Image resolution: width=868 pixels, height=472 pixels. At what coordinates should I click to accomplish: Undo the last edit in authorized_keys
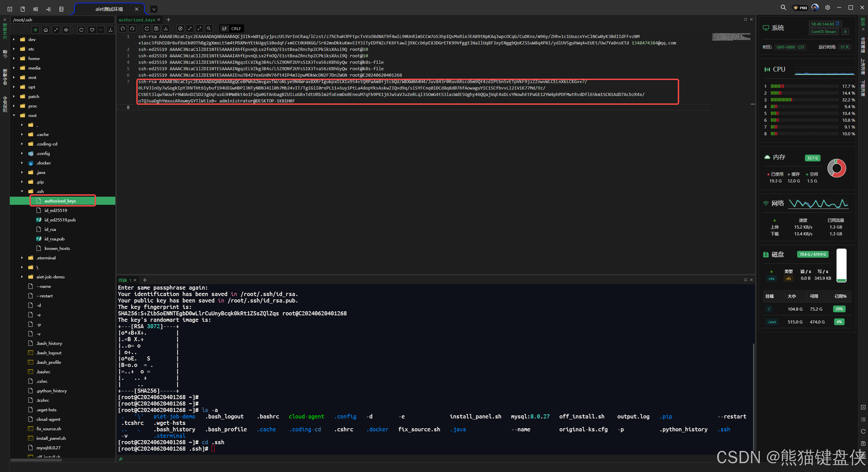tap(122, 28)
